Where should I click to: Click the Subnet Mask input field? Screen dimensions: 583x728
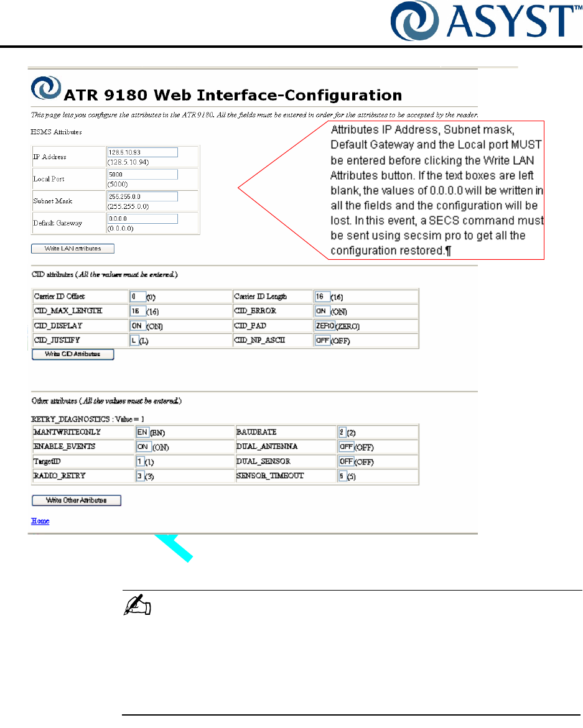(x=142, y=196)
